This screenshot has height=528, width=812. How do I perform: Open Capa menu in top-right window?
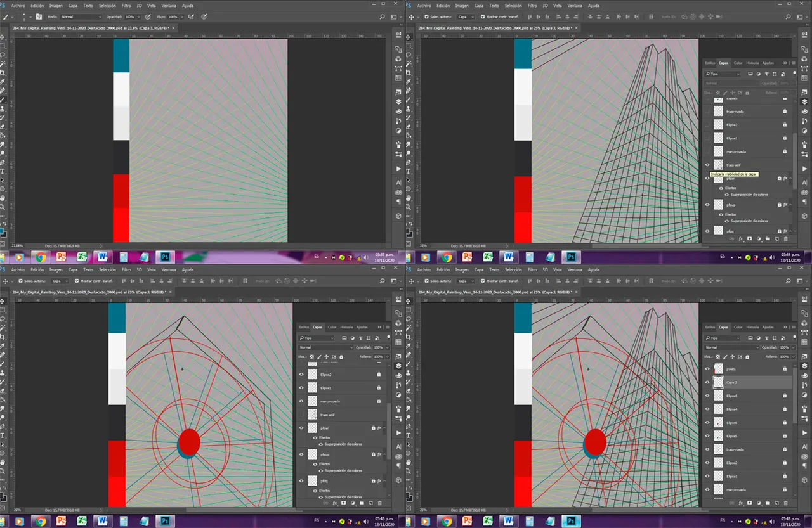point(479,5)
